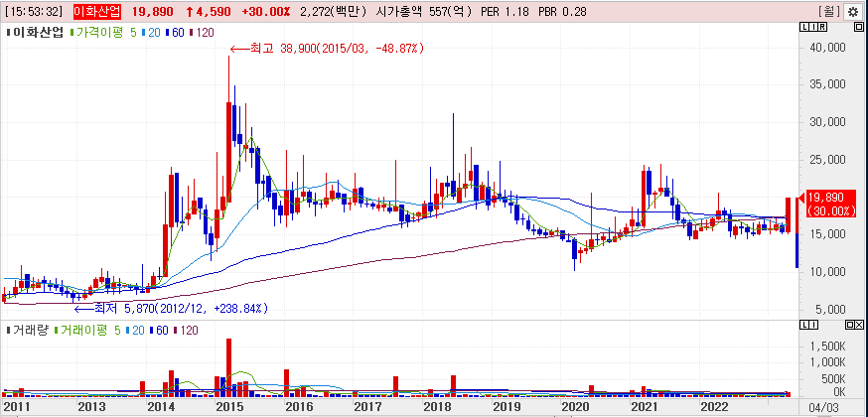868x417 pixels.
Task: Click the 2017 year label on time axis
Action: pyautogui.click(x=366, y=406)
